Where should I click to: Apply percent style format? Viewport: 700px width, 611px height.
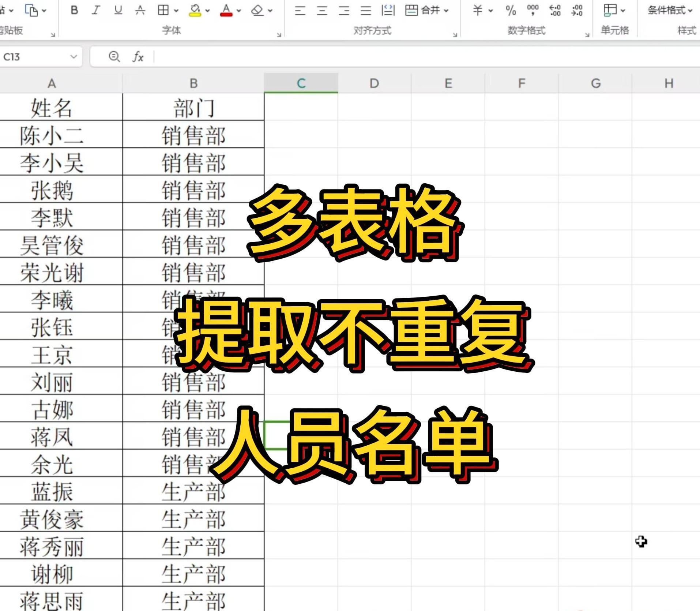511,10
